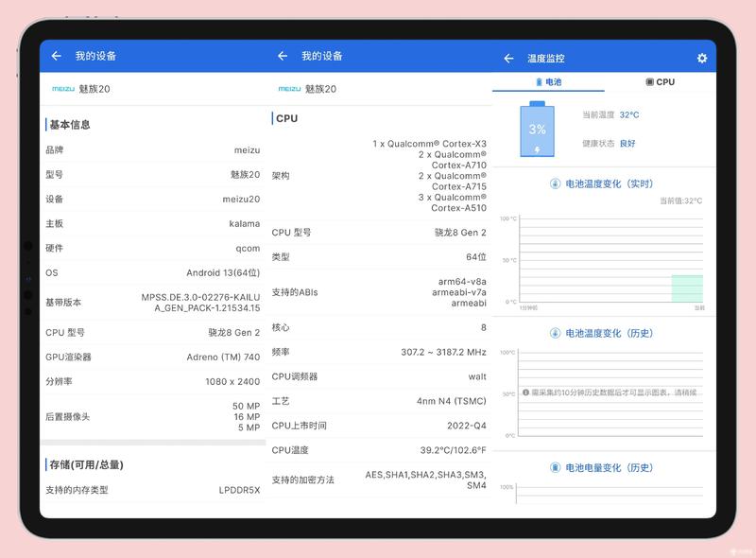756x558 pixels.
Task: Click the 当前温度 value 32°C
Action: (629, 114)
